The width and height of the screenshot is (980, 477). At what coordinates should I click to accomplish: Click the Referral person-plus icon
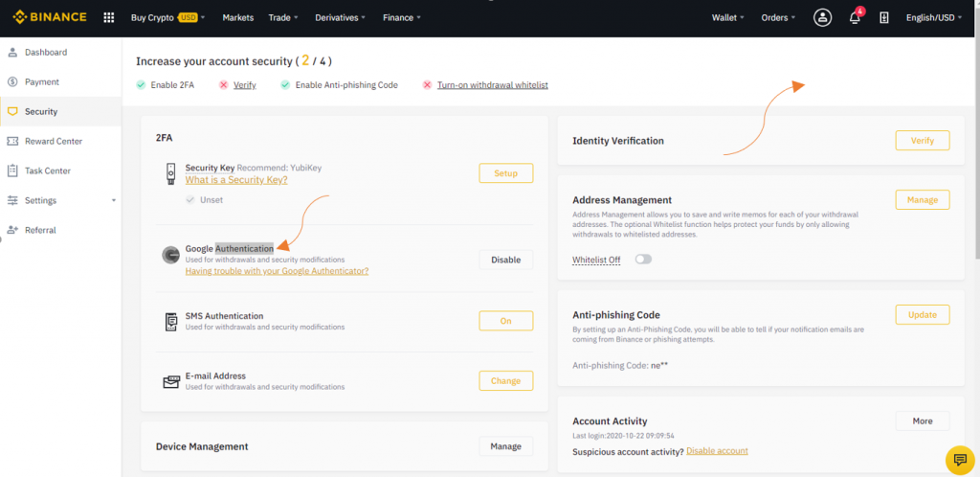pos(11,230)
